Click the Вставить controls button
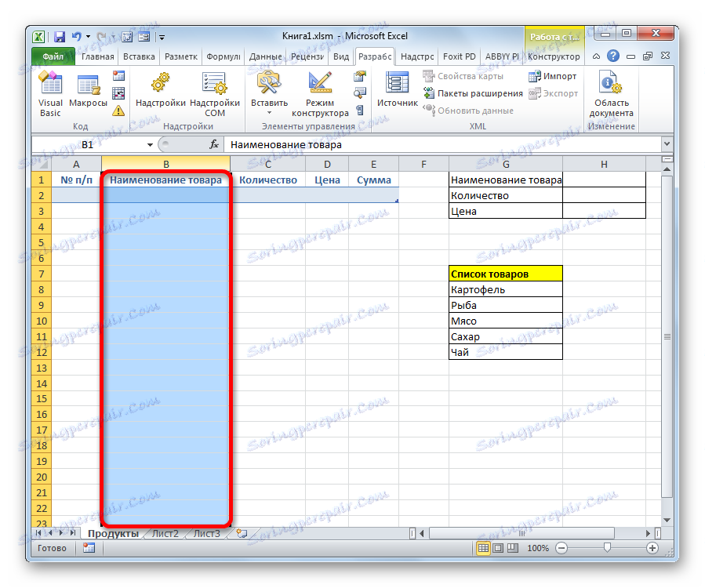The image size is (705, 588). pos(269,93)
